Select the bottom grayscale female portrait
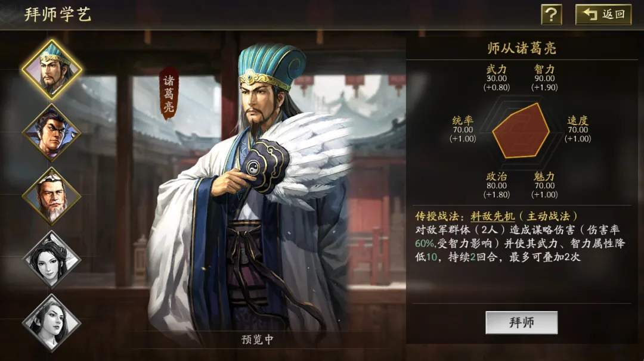644x361 pixels. point(52,323)
